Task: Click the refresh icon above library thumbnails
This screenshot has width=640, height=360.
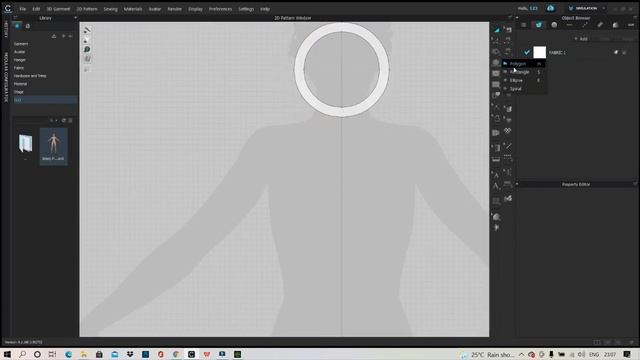Action: click(x=63, y=120)
